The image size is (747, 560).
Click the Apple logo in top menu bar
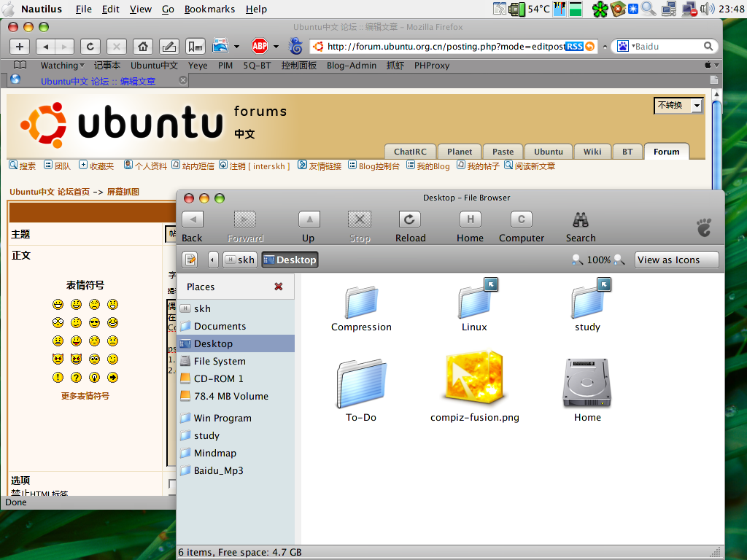tap(9, 9)
